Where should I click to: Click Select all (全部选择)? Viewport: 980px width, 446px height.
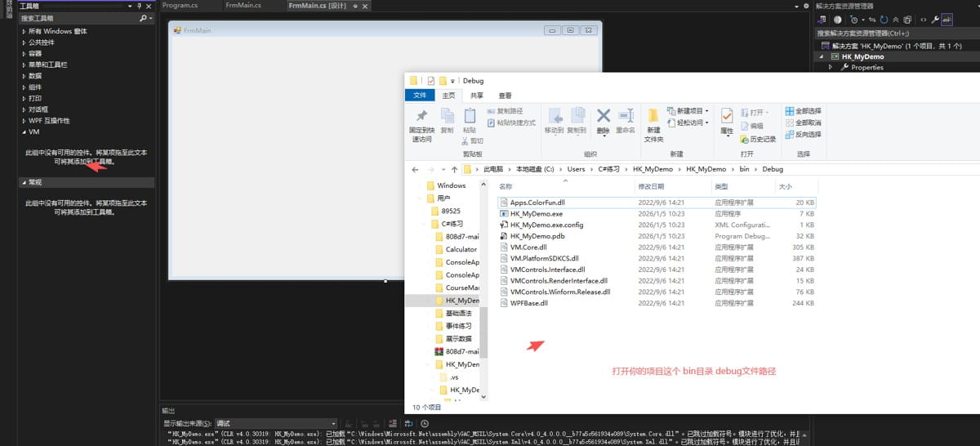coord(803,111)
